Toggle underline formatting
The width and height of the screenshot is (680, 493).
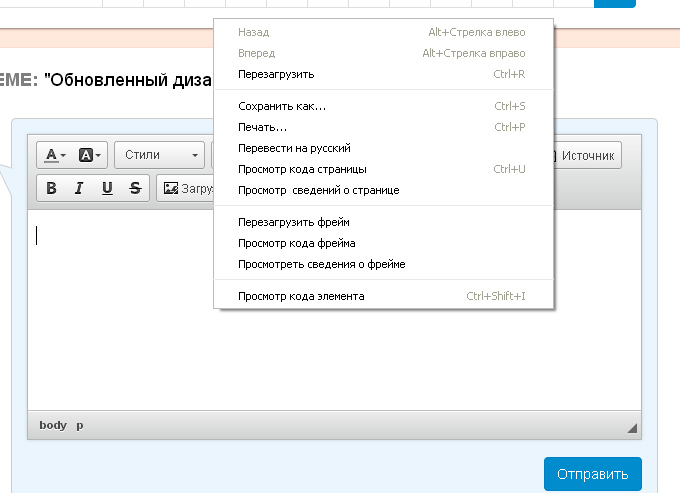[x=107, y=188]
